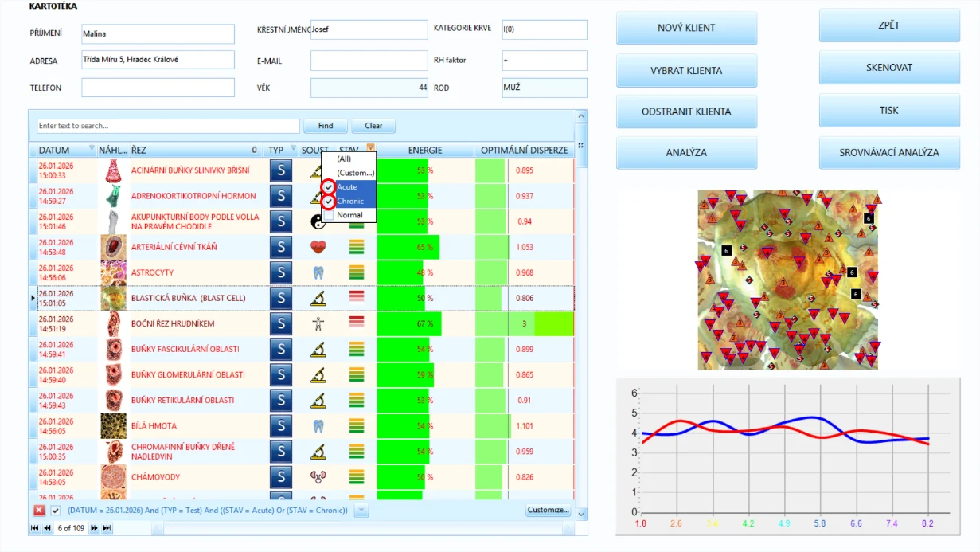Click the tooth icon in the BÍLÁ HMOTA row

(318, 425)
